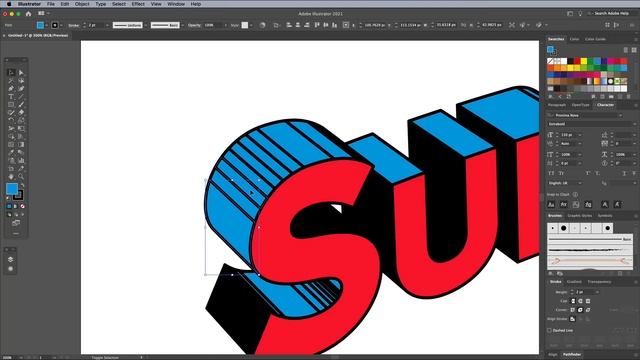Viewport: 640px width, 360px height.
Task: Open the Effect menu
Action: click(x=138, y=4)
